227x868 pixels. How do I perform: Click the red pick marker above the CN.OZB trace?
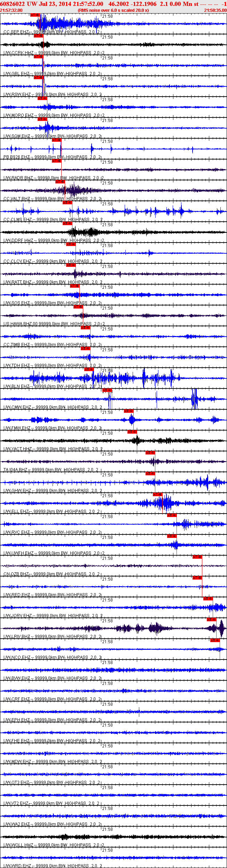[x=197, y=557]
